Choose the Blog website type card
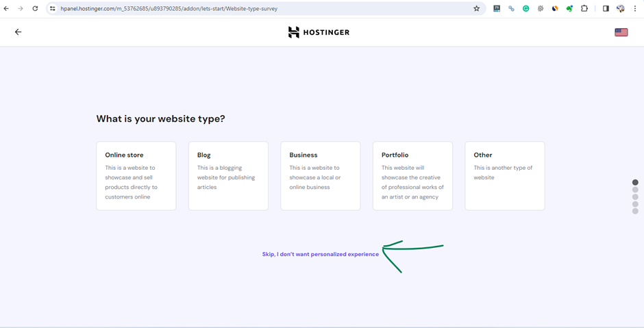 [228, 176]
